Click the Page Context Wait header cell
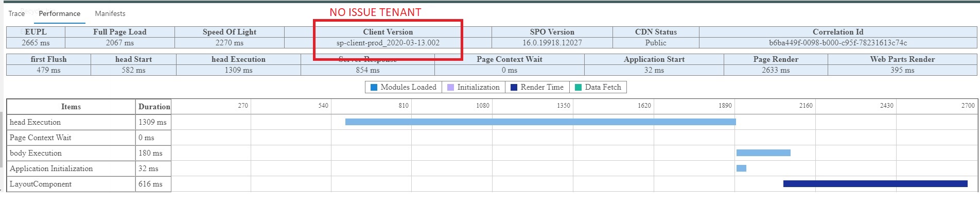 click(510, 59)
